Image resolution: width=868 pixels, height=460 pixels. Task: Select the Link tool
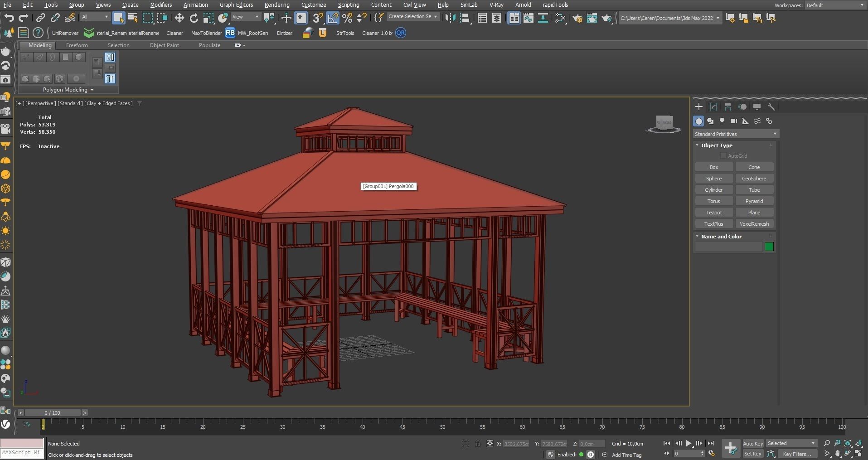pyautogui.click(x=41, y=18)
